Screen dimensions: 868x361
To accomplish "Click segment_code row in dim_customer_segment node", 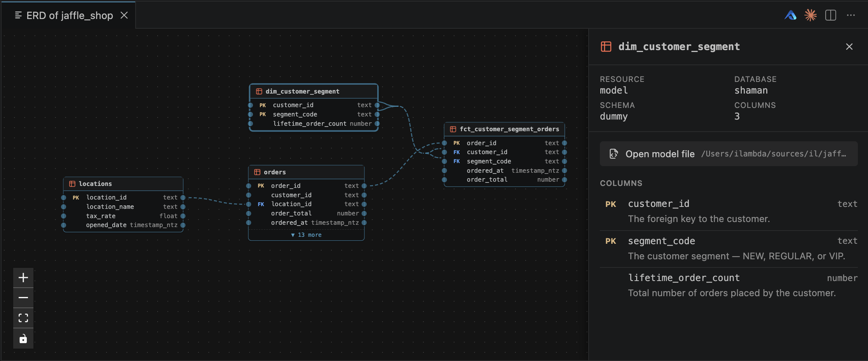I will click(314, 114).
